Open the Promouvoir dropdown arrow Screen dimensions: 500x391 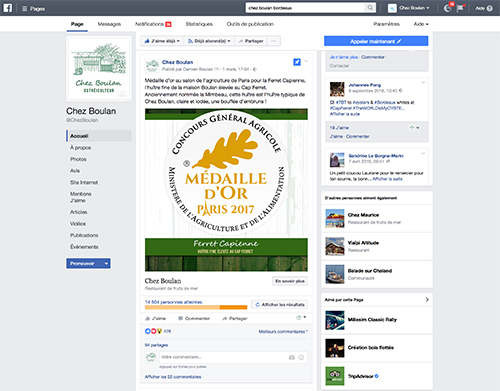point(106,263)
